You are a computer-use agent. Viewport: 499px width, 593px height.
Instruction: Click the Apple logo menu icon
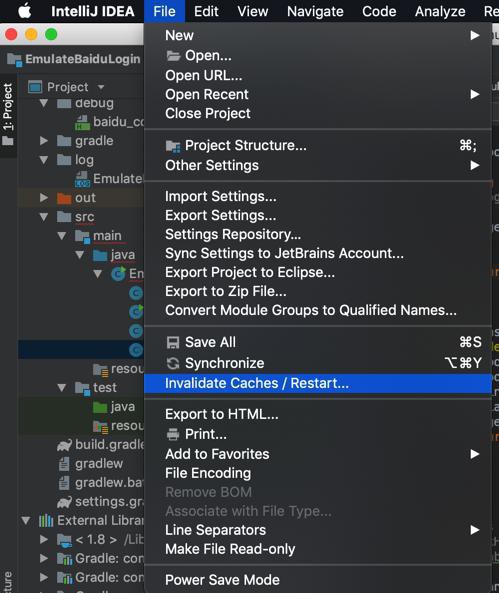coord(25,11)
